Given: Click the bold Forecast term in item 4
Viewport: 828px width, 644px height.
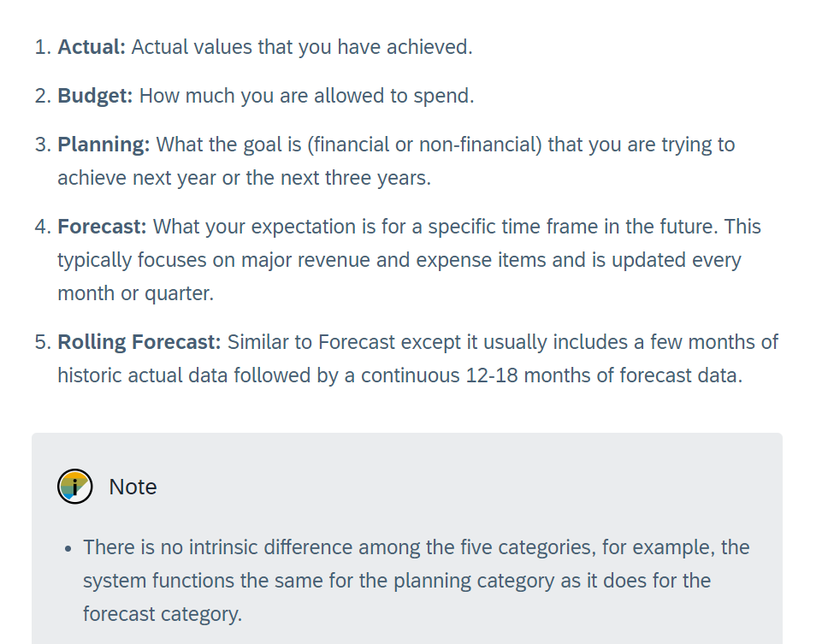Looking at the screenshot, I should coord(102,227).
